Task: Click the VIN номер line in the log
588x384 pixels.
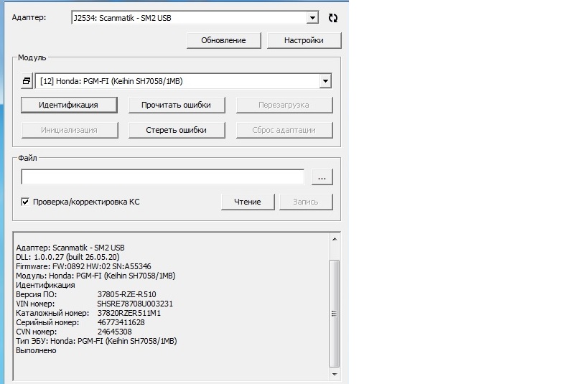Action: tap(93, 304)
